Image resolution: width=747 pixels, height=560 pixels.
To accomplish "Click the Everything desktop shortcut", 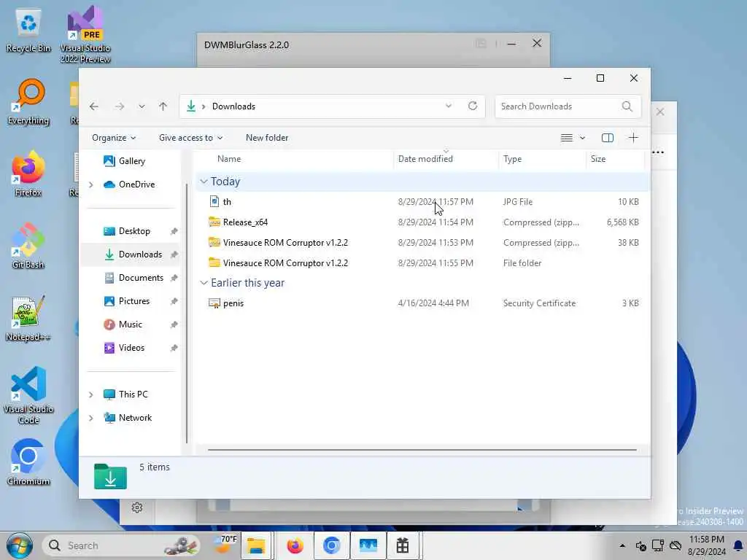I will point(28,102).
